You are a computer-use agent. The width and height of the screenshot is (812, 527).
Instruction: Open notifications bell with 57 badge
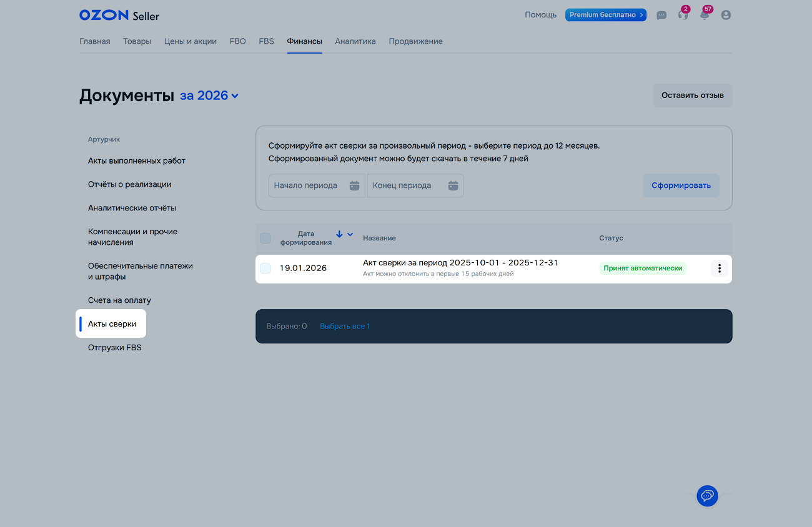coord(705,16)
